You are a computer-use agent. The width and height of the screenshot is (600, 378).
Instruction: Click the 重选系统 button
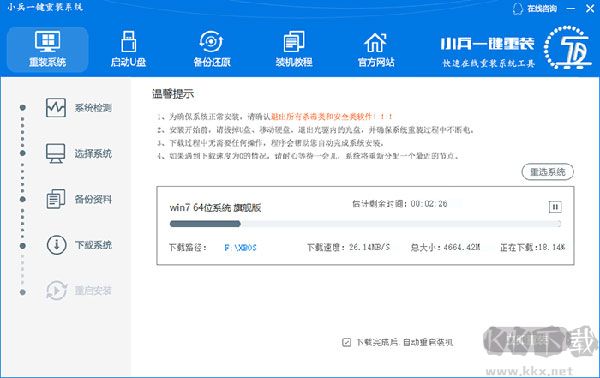(x=548, y=172)
